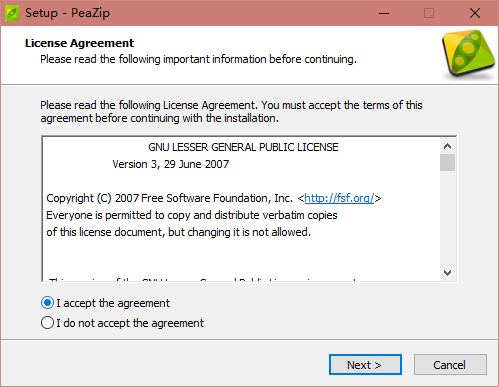Click the Next > button
The height and width of the screenshot is (387, 499).
point(365,365)
